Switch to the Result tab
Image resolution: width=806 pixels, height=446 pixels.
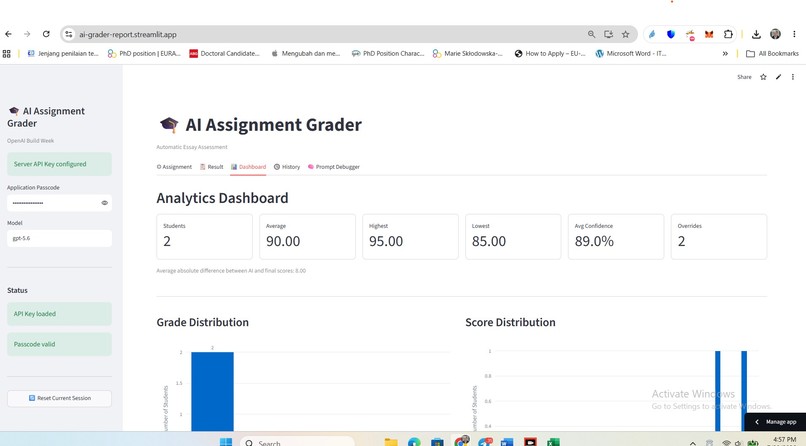(211, 167)
